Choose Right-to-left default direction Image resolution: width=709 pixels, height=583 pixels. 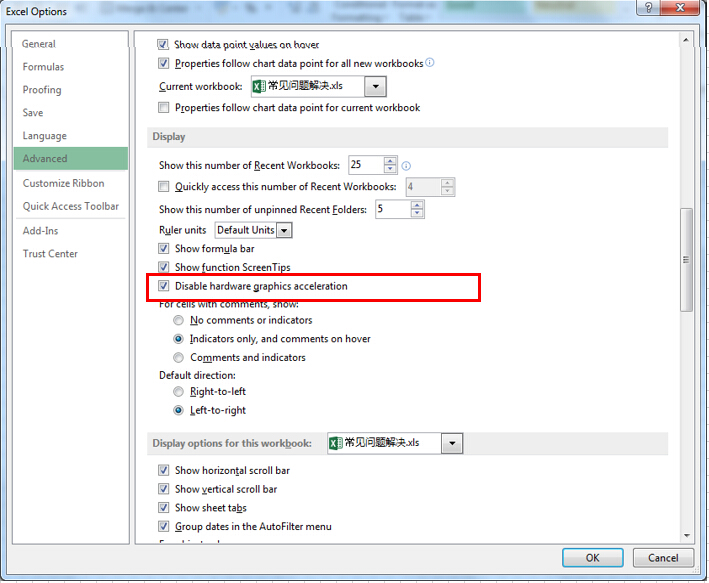coord(179,391)
